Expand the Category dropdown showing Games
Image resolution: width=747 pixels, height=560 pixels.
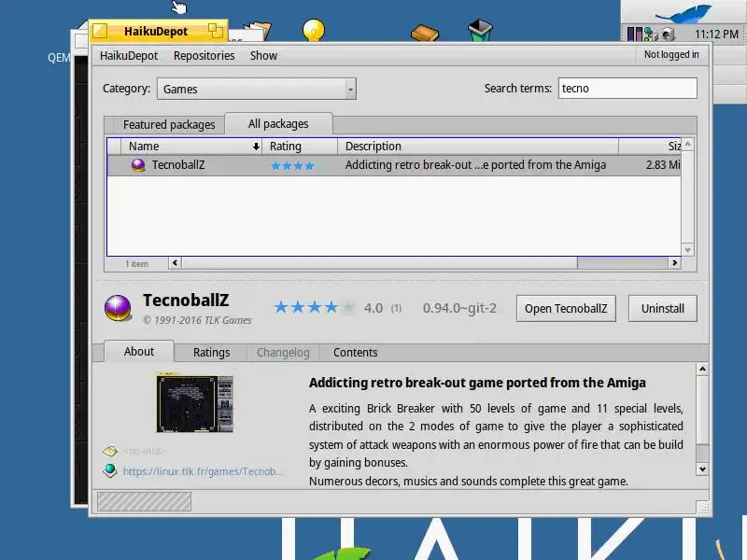[256, 89]
